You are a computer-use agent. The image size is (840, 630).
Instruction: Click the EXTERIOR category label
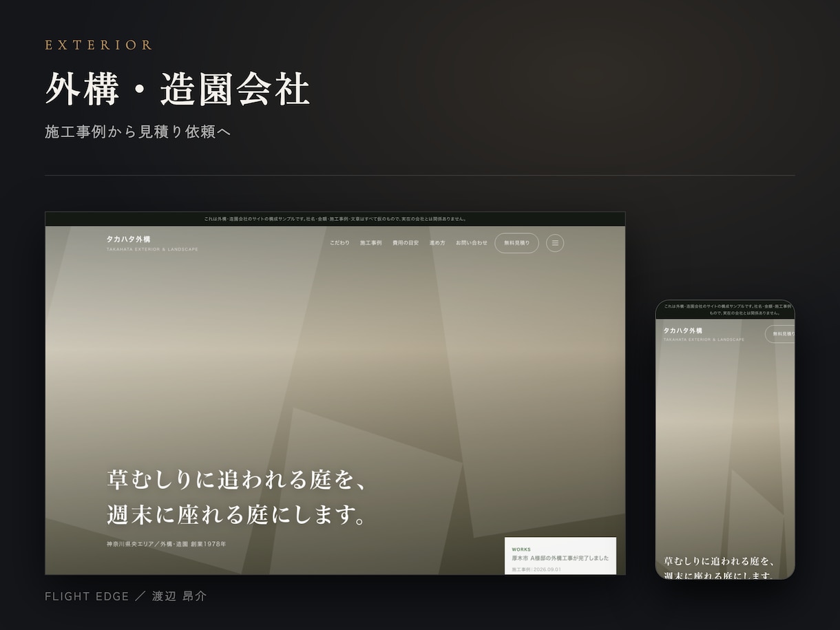point(98,45)
